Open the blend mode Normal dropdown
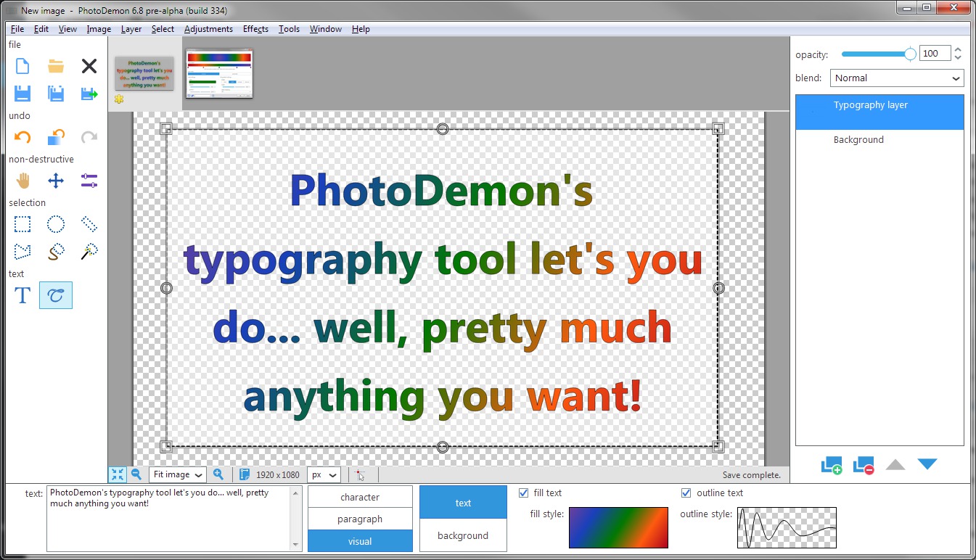The height and width of the screenshot is (560, 976). point(897,78)
